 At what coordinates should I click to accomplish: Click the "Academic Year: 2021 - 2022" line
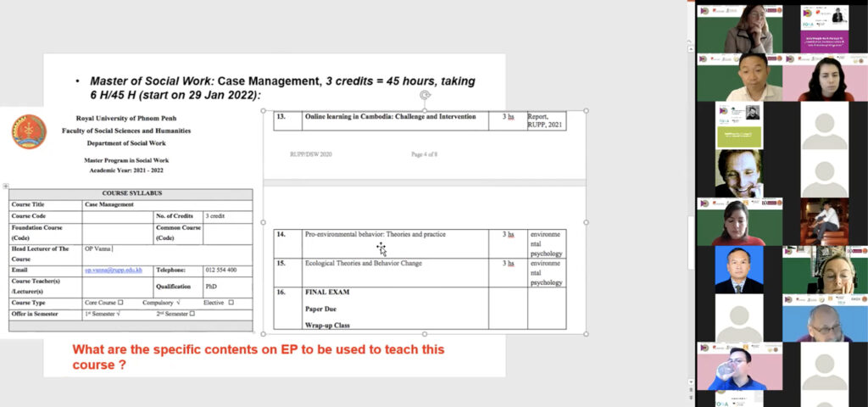[x=126, y=170]
